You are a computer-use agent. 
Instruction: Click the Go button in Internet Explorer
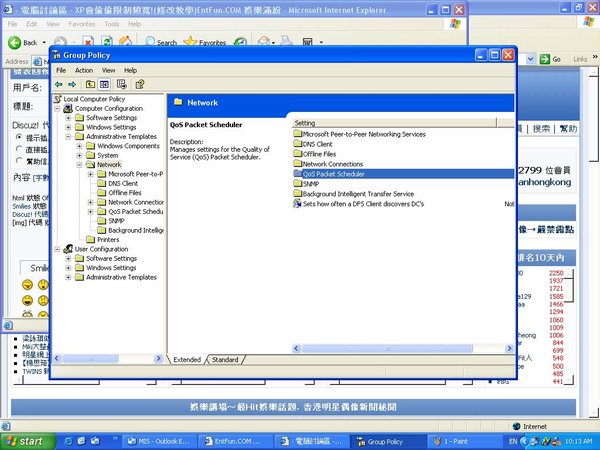click(x=551, y=59)
